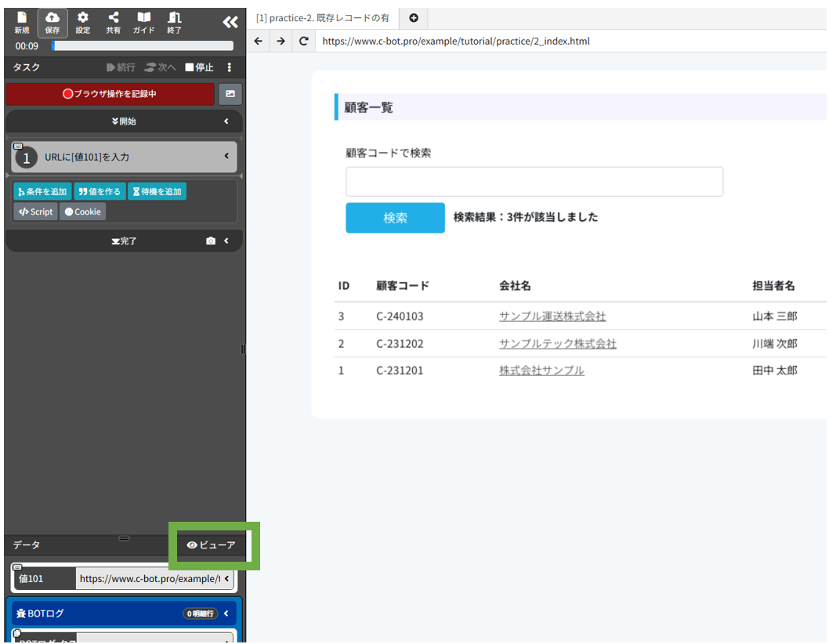The height and width of the screenshot is (644, 829).
Task: Toggle the ビューア eye viewer
Action: pyautogui.click(x=211, y=545)
